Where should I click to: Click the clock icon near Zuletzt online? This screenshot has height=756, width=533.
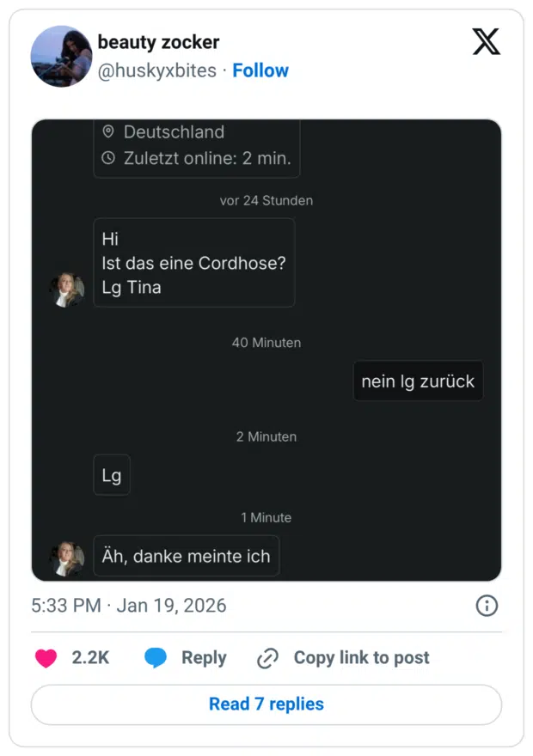pyautogui.click(x=108, y=158)
